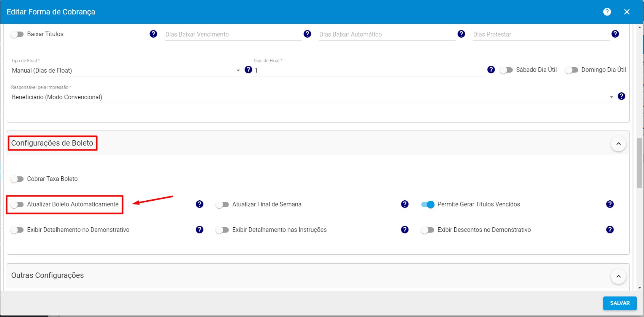644x317 pixels.
Task: Toggle Atualizar Final de Semana switch
Action: point(222,204)
